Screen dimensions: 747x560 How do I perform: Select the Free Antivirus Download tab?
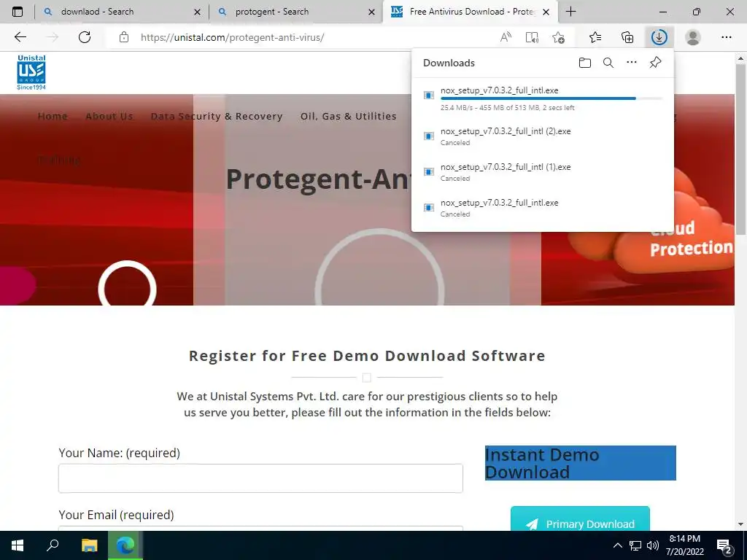coord(469,12)
